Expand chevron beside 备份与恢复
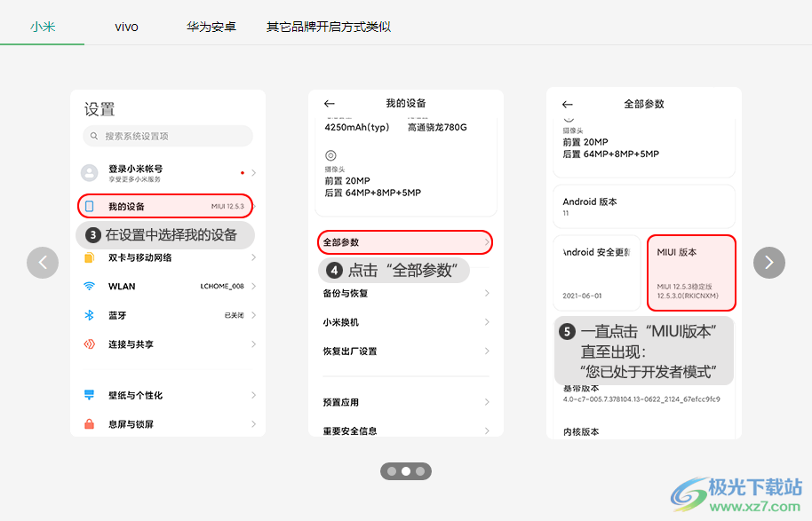This screenshot has width=812, height=521. [x=487, y=294]
